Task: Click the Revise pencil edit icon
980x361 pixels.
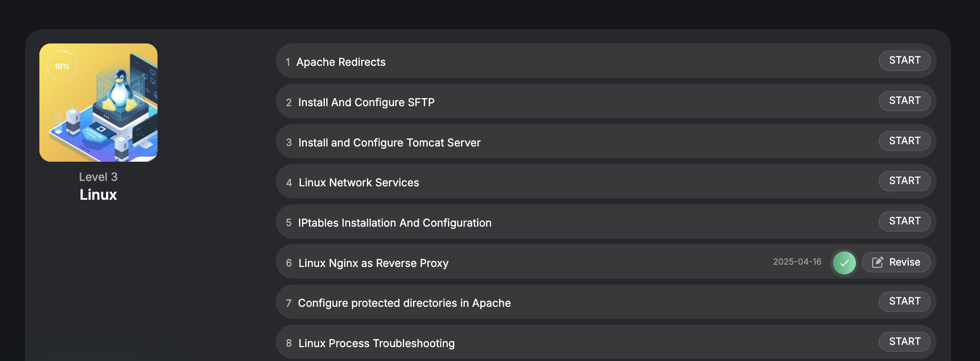Action: click(x=878, y=262)
